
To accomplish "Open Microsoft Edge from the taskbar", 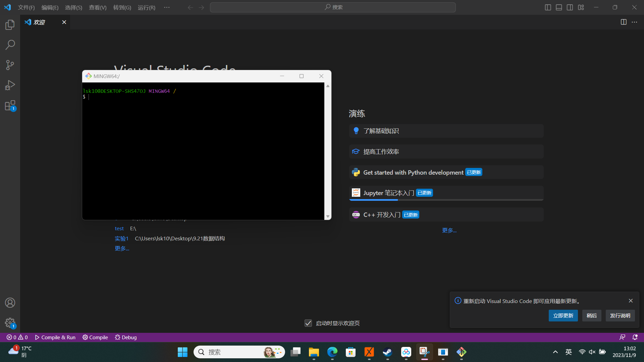I will 332,352.
